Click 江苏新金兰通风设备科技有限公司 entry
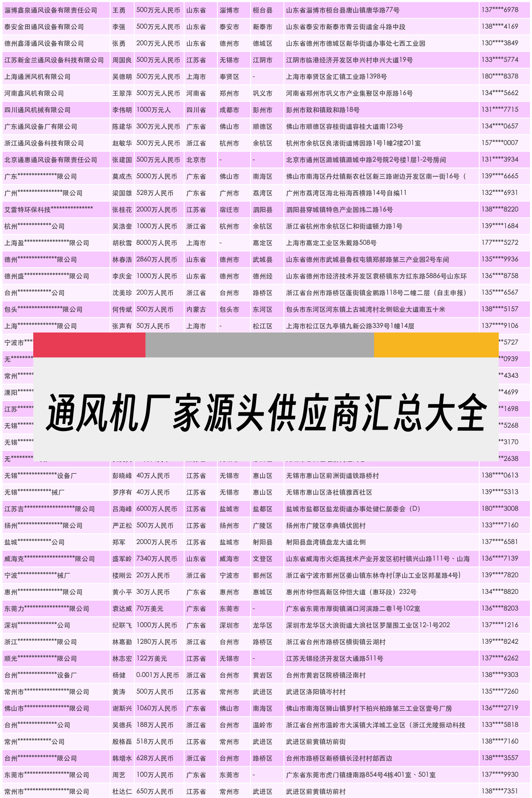This screenshot has height=798, width=532. pos(54,60)
